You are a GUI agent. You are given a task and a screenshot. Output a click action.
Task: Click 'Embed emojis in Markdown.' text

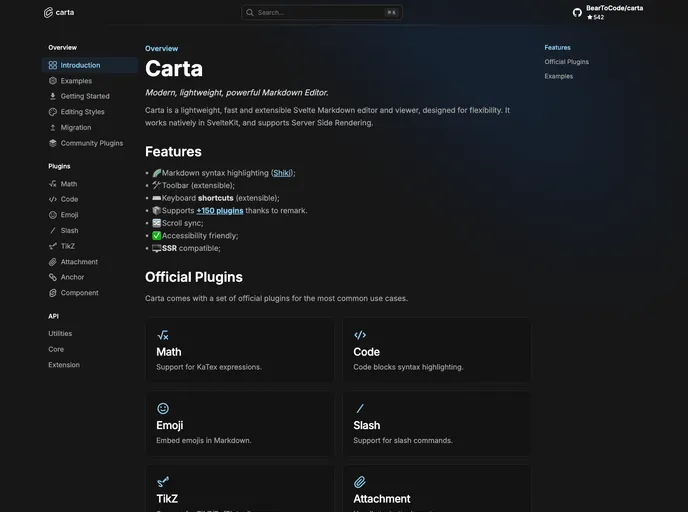(204, 440)
